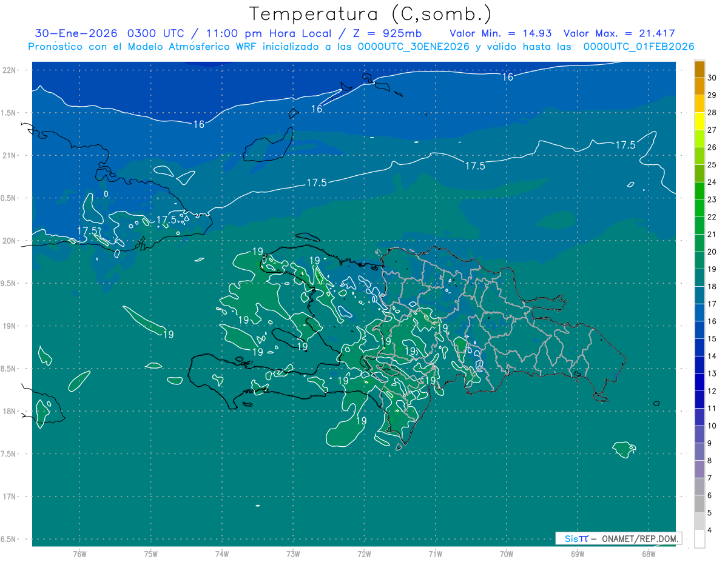Image resolution: width=728 pixels, height=562 pixels.
Task: Pick the 20 value on the color scale
Action: coord(712,252)
